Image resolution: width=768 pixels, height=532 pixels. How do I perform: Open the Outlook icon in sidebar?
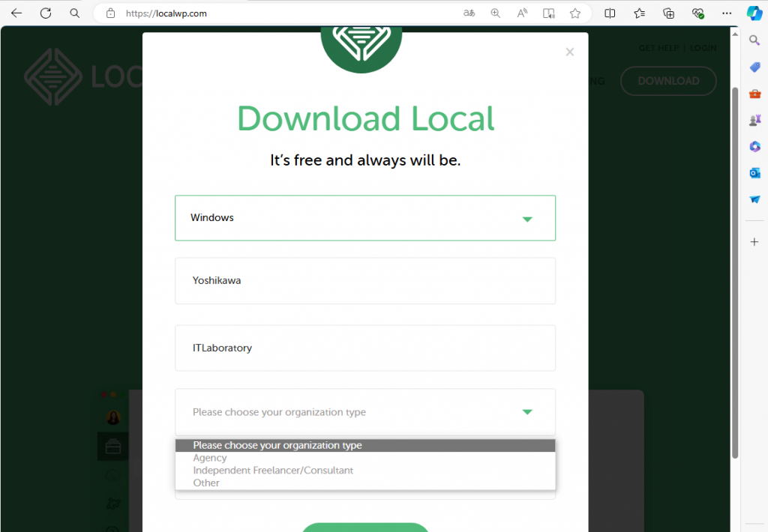pos(754,173)
